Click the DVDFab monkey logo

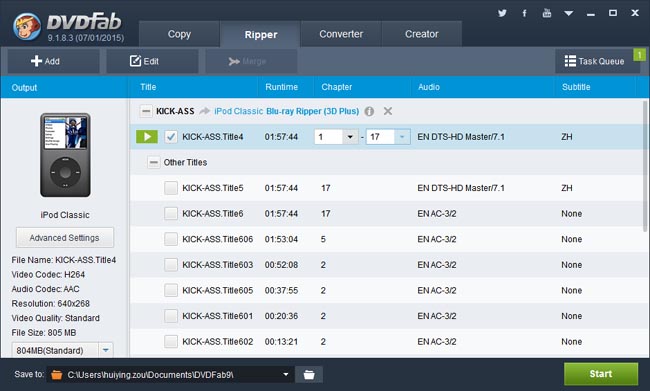tap(27, 26)
